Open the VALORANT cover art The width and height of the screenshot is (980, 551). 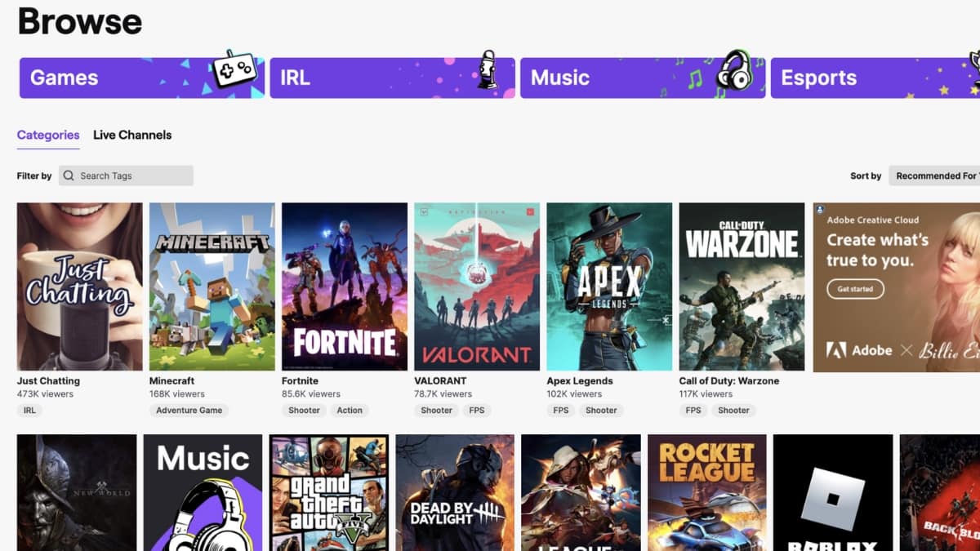477,287
